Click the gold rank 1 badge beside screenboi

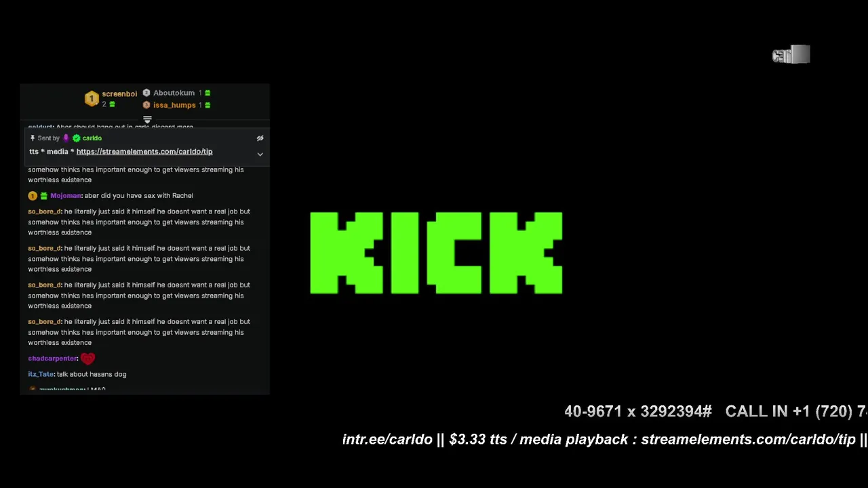click(92, 99)
